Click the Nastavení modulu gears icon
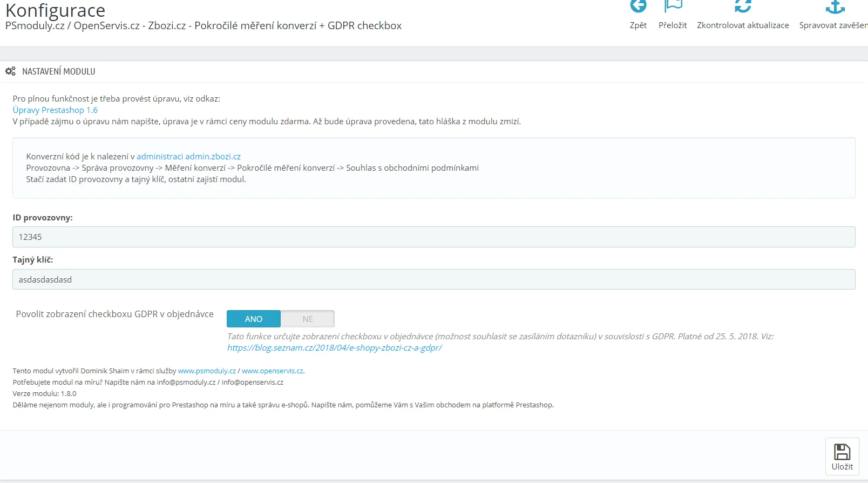868x483 pixels. [x=10, y=71]
